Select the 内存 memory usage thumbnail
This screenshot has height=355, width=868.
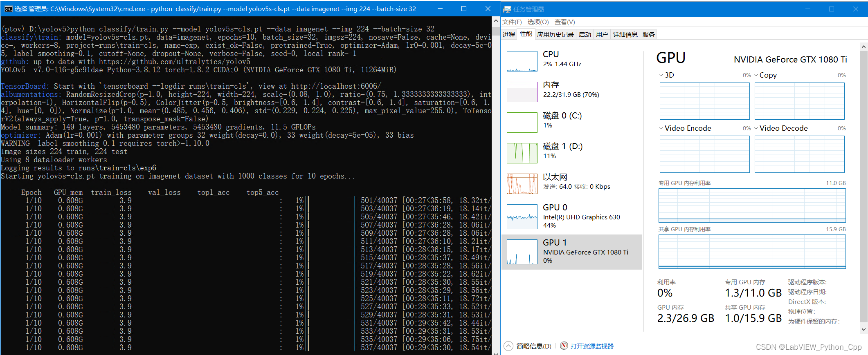(x=522, y=92)
